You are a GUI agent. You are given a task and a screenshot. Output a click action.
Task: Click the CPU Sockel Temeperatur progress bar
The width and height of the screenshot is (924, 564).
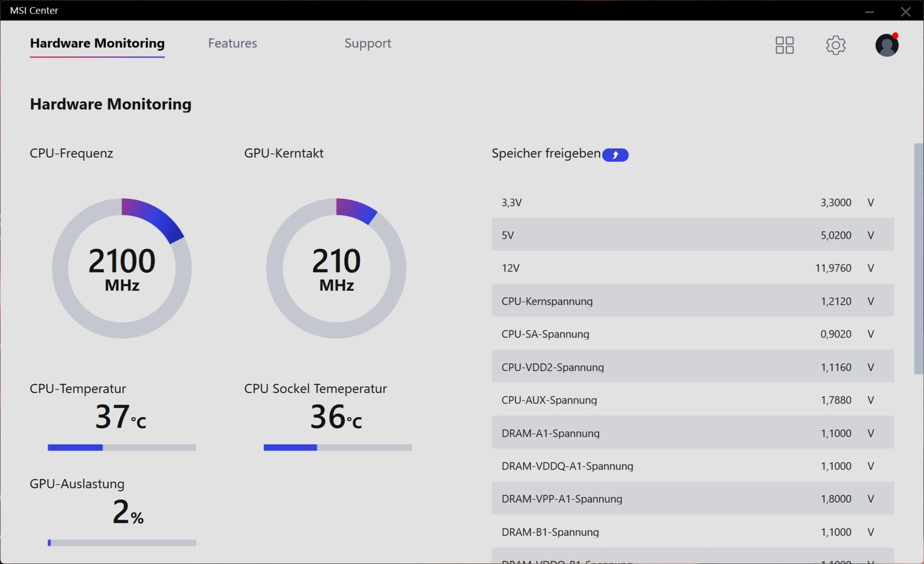click(337, 448)
